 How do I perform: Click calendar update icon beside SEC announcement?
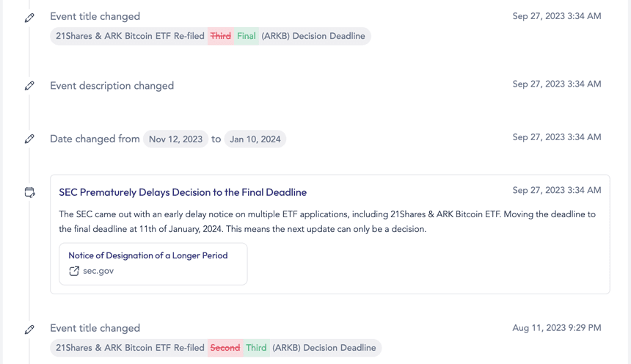pyautogui.click(x=30, y=192)
